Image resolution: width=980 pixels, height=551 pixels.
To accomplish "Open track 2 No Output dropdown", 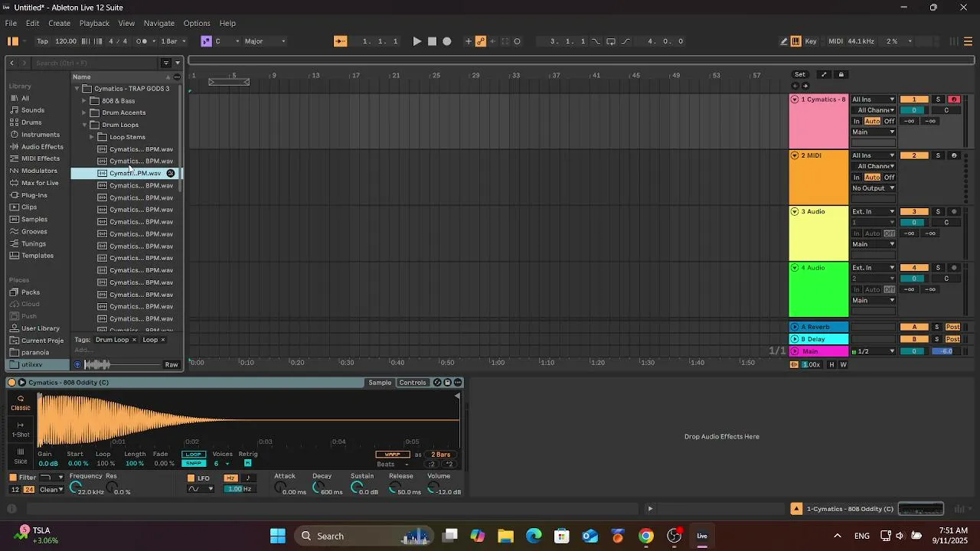I will pos(874,188).
